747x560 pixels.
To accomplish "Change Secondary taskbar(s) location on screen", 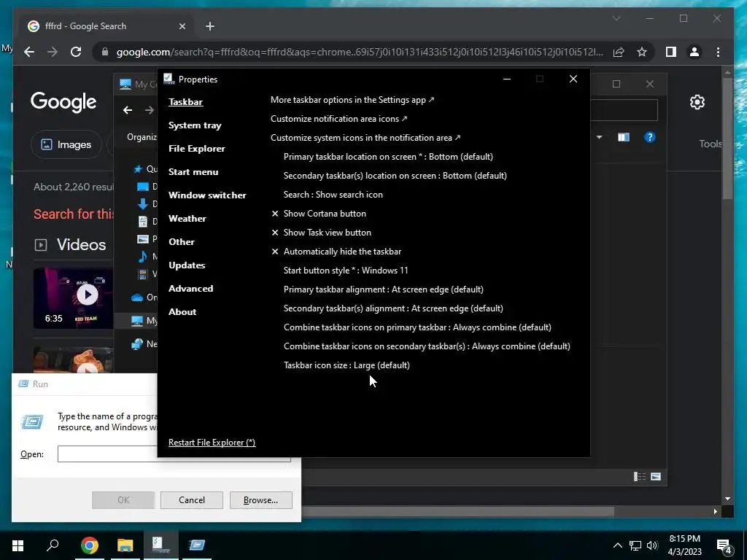I will pyautogui.click(x=395, y=176).
